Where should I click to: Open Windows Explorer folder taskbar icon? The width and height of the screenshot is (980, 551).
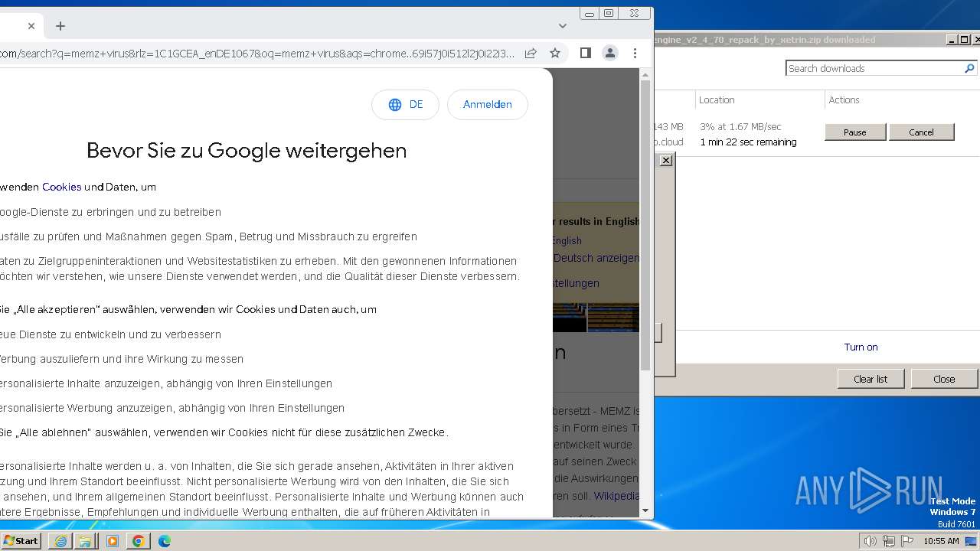pyautogui.click(x=86, y=541)
